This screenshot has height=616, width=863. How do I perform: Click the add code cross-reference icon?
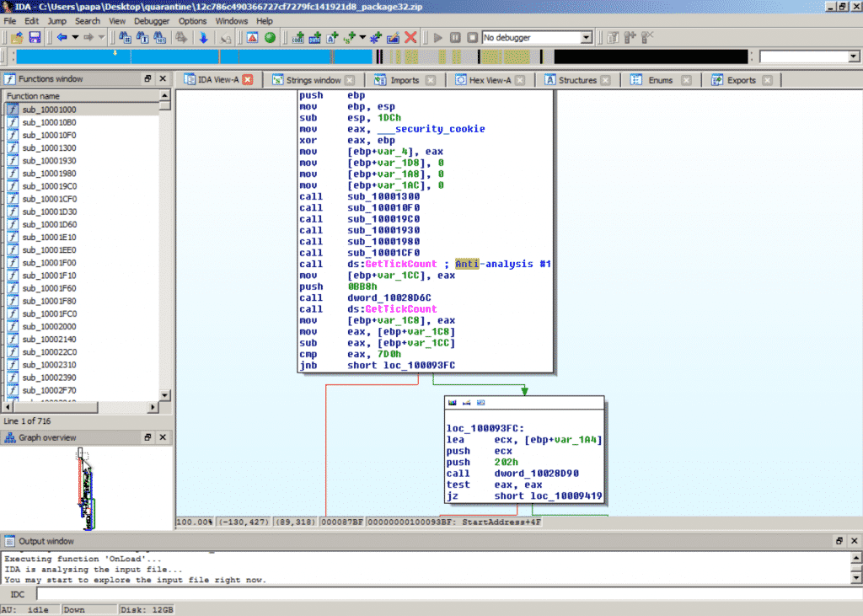click(297, 37)
